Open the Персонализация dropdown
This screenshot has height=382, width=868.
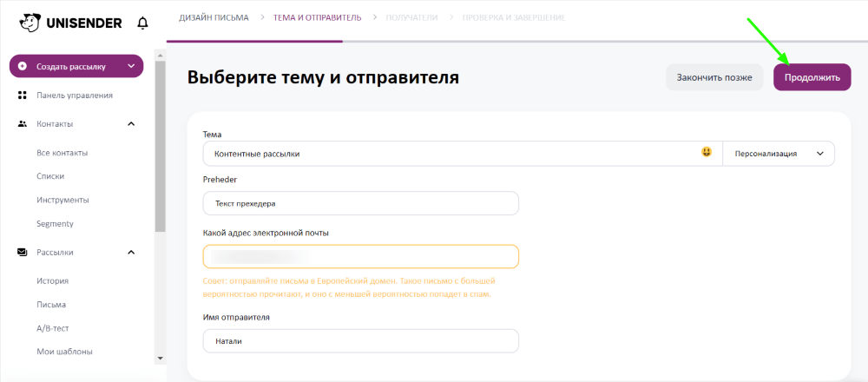tap(779, 154)
